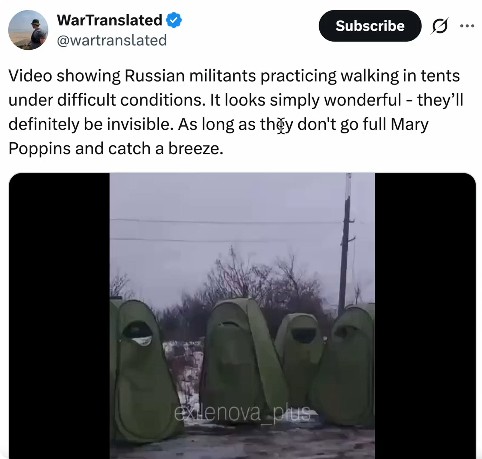Click the blue verified checkmark badge
Screen dimensions: 482x459
174,20
